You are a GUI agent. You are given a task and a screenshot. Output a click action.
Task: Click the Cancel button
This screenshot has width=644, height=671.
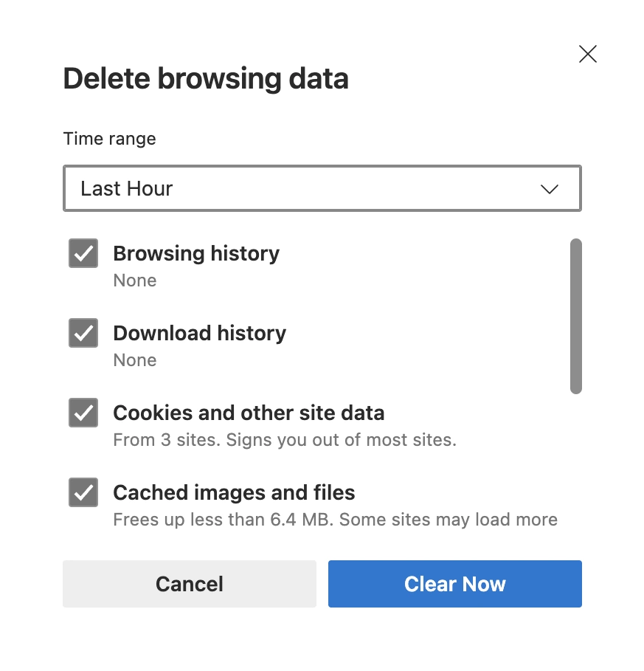pos(189,584)
